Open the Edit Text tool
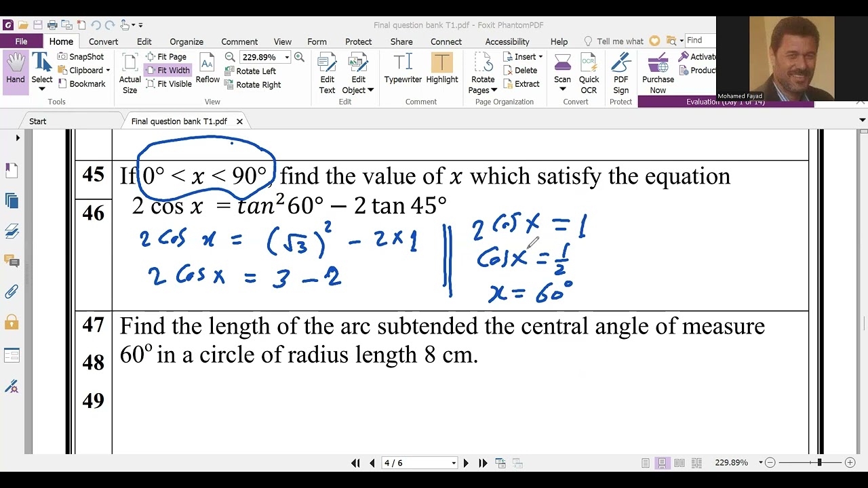This screenshot has width=868, height=488. 327,73
